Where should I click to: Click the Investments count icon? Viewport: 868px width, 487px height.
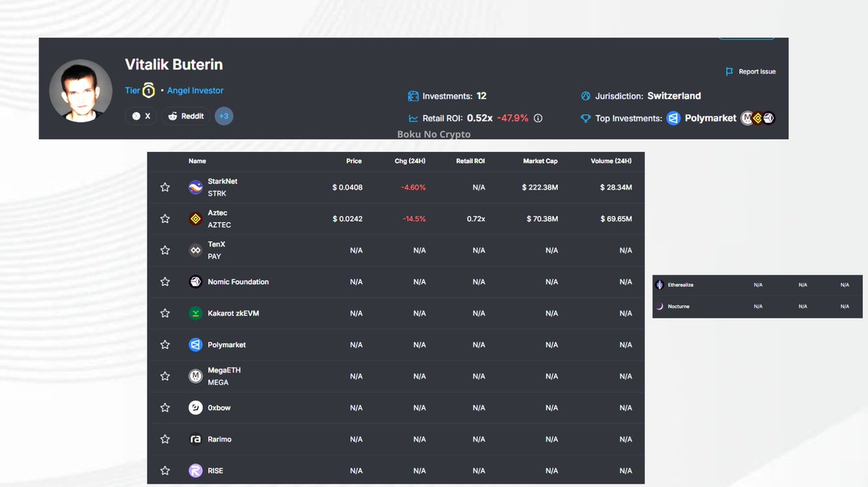pos(413,96)
